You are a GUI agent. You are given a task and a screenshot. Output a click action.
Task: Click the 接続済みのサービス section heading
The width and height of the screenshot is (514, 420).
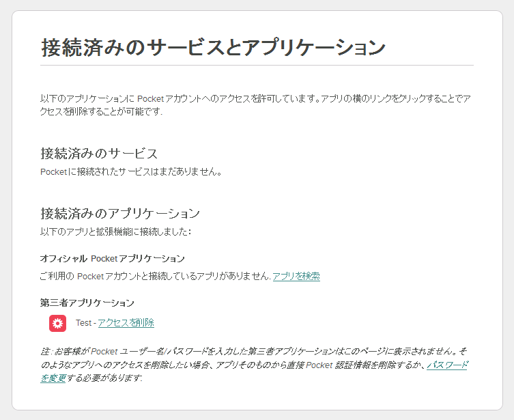tap(99, 154)
